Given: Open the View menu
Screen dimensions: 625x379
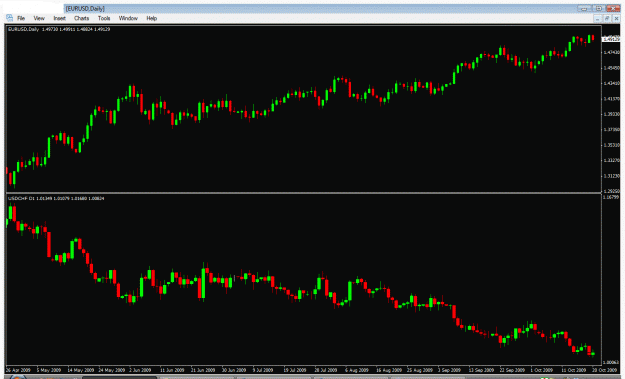Looking at the screenshot, I should coord(39,18).
